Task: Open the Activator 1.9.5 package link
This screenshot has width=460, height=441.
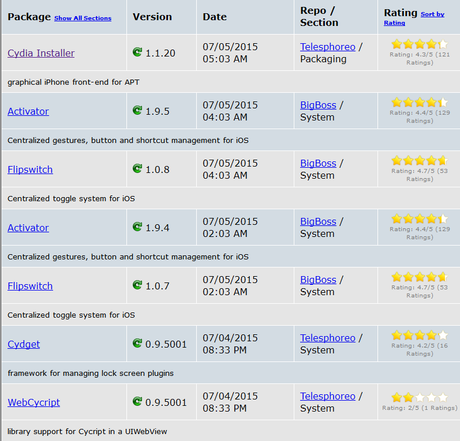Action: pos(28,111)
